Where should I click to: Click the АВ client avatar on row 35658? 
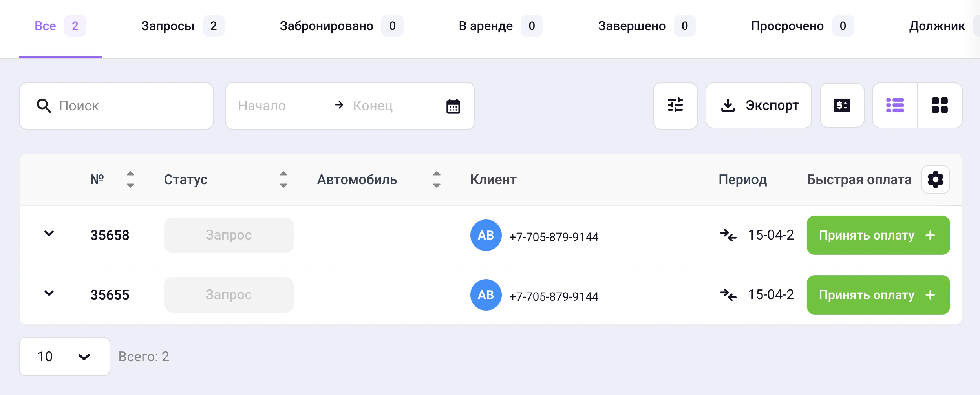click(486, 235)
